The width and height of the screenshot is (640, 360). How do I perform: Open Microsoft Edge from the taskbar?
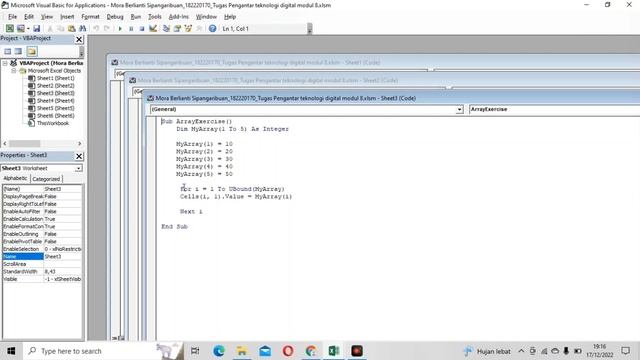[x=219, y=351]
